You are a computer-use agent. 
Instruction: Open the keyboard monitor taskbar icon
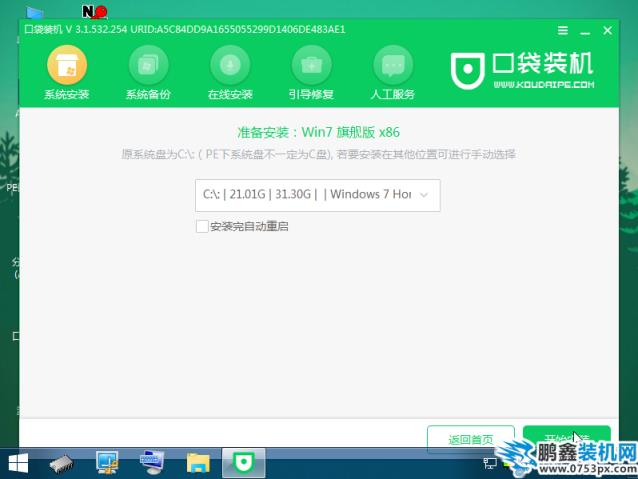point(151,463)
